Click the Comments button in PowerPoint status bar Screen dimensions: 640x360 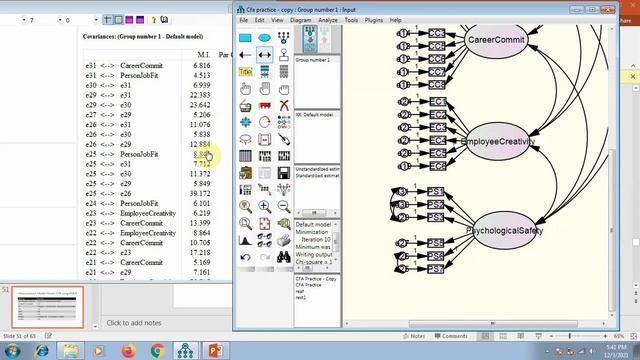pyautogui.click(x=451, y=336)
